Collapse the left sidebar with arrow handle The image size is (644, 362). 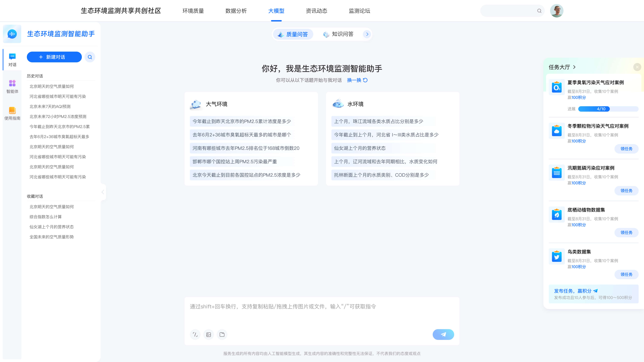(x=103, y=192)
